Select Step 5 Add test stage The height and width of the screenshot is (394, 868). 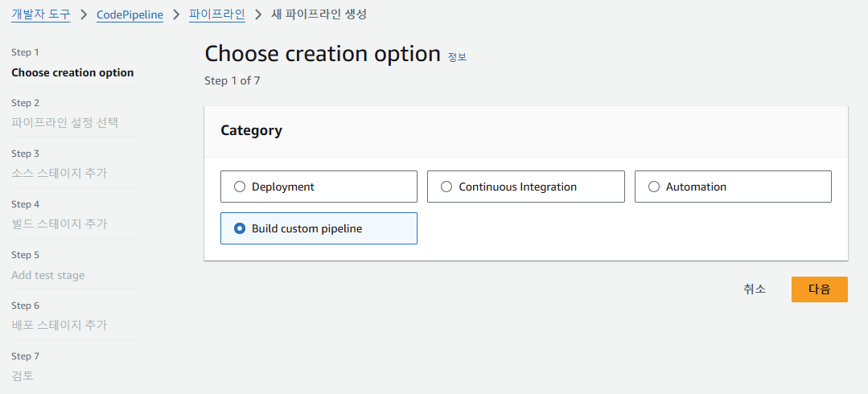[x=47, y=275]
